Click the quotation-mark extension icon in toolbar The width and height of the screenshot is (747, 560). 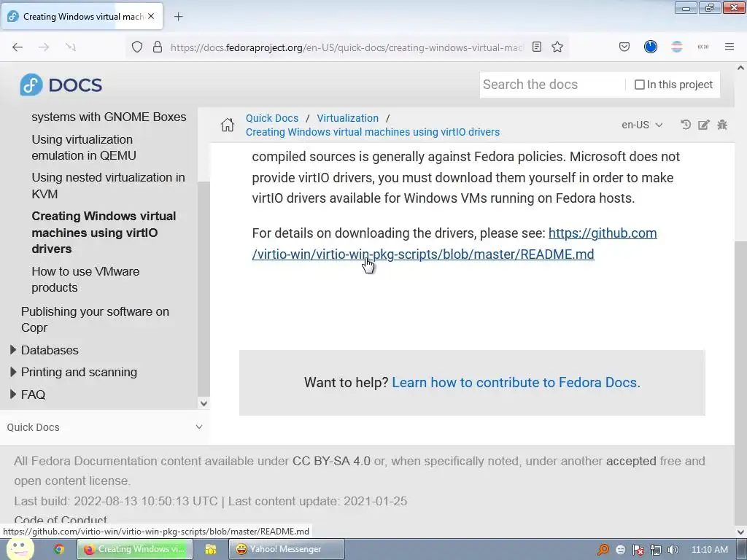(x=703, y=47)
